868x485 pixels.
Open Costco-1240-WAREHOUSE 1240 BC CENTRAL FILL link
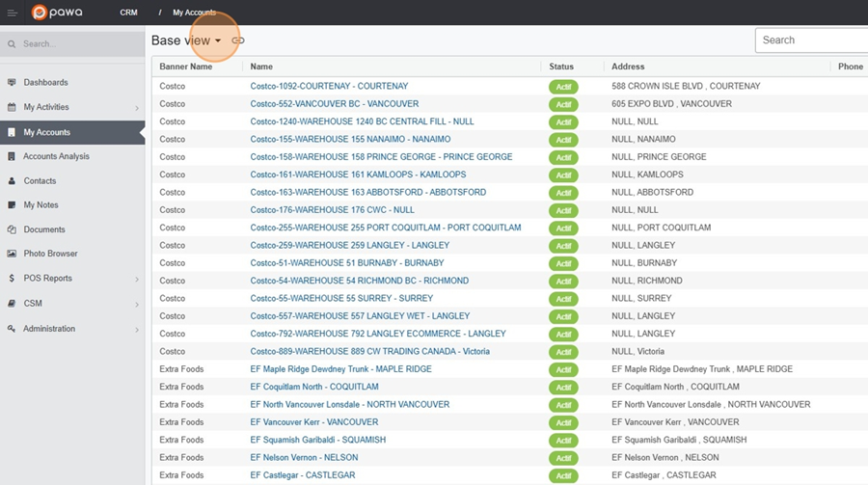coord(362,121)
